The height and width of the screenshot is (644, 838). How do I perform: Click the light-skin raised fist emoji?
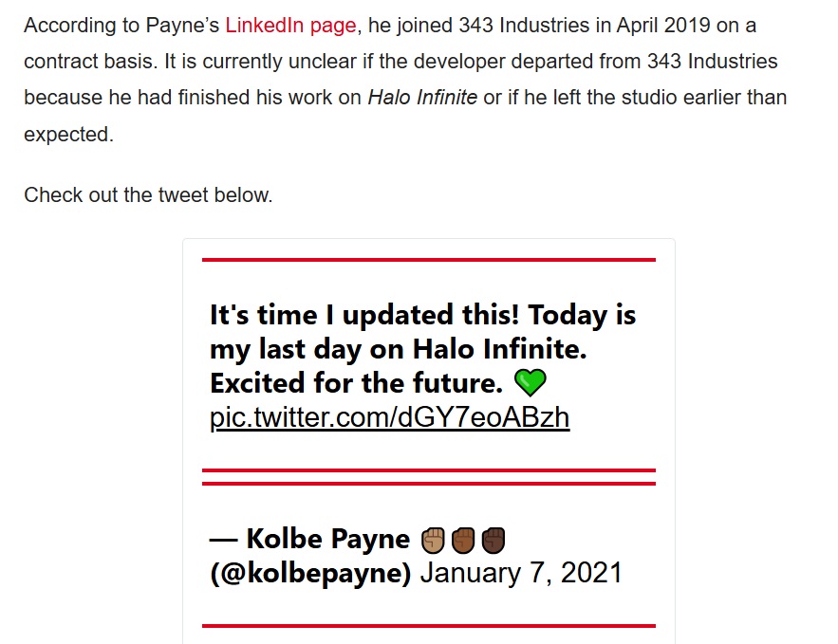[433, 540]
